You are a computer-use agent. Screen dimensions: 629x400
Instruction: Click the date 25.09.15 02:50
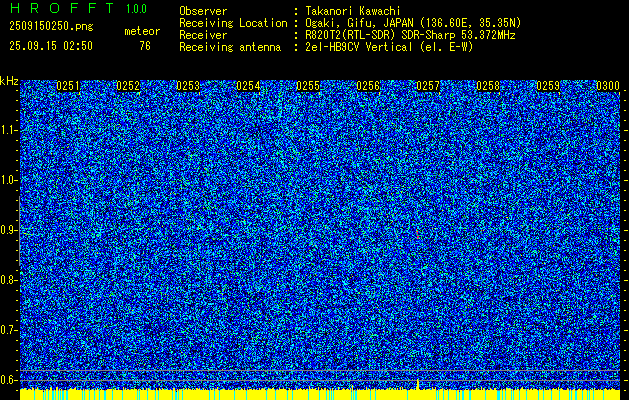click(x=51, y=45)
